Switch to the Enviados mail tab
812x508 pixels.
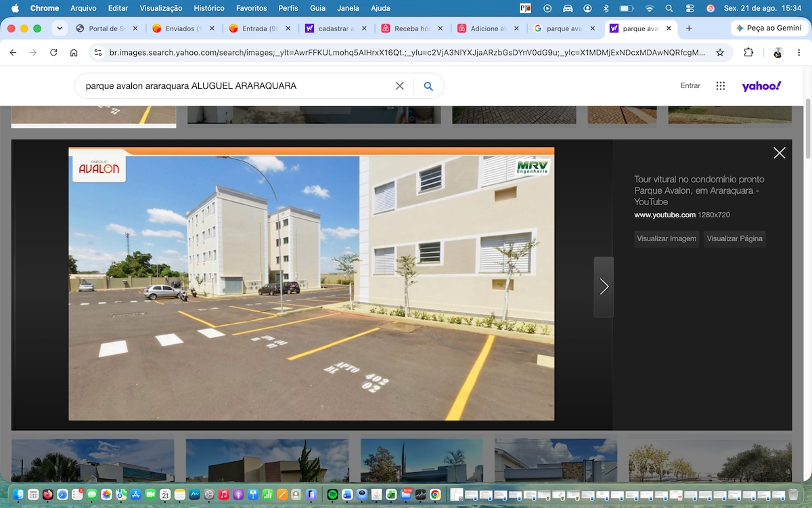click(x=179, y=28)
